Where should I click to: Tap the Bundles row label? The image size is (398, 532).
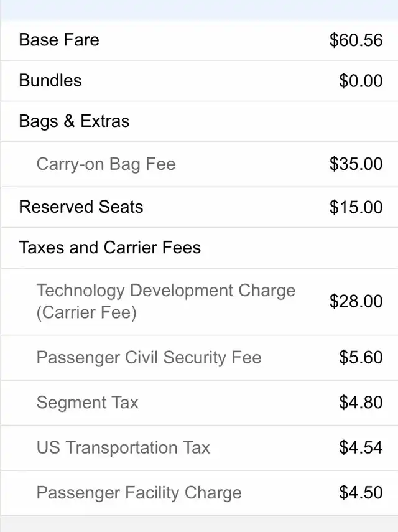[50, 80]
